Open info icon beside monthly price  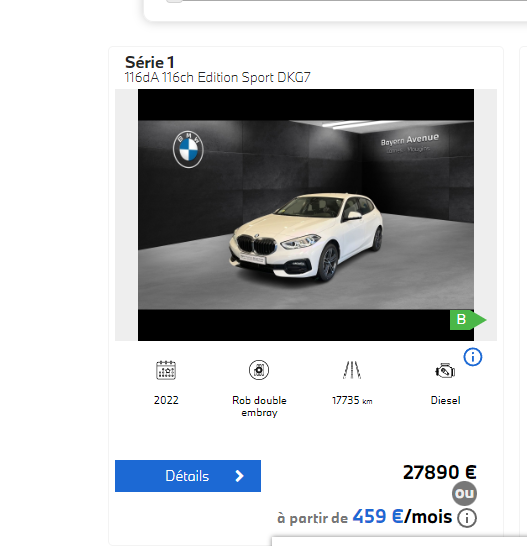467,518
